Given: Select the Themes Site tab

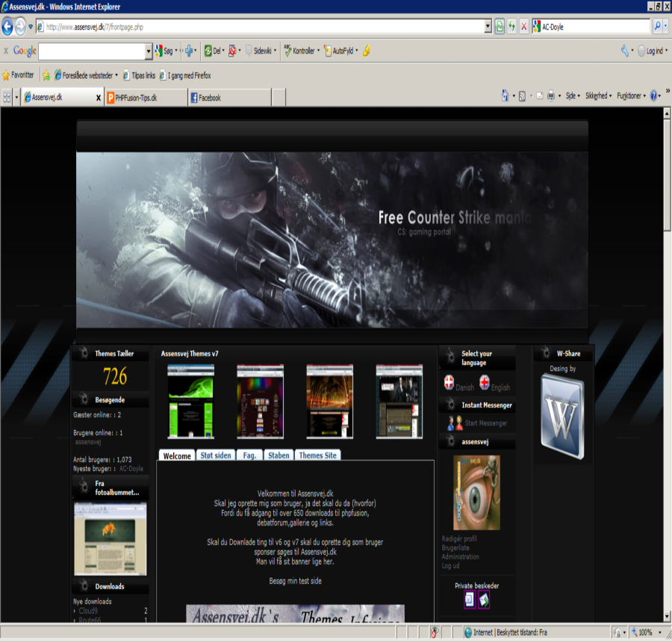Looking at the screenshot, I should (317, 455).
